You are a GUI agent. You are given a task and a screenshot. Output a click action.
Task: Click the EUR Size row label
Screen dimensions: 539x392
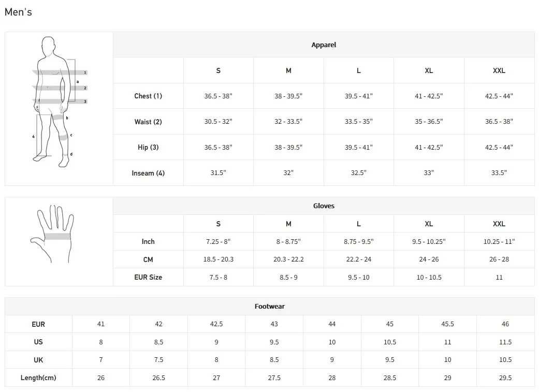pyautogui.click(x=148, y=277)
